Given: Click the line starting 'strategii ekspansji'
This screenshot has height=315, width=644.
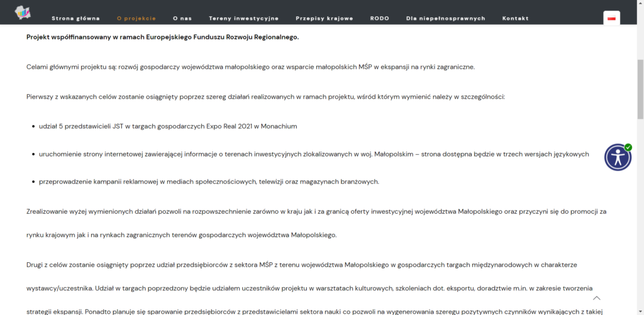Looking at the screenshot, I should coord(314,311).
